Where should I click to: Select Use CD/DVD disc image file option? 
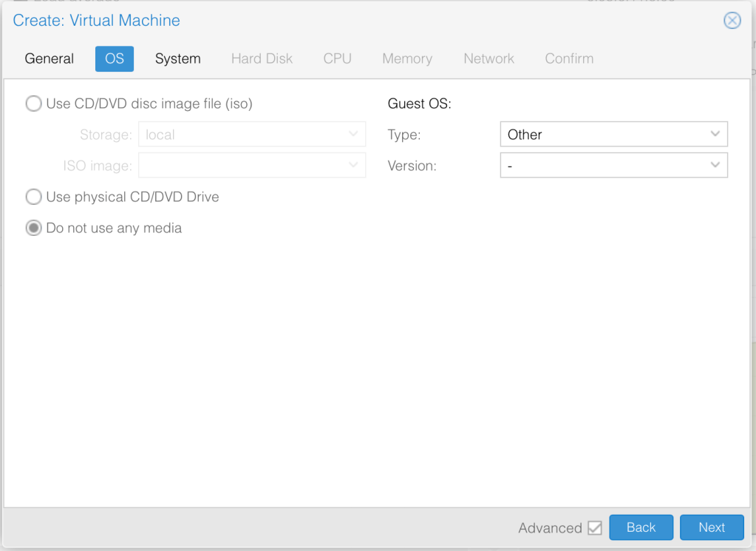click(x=34, y=104)
